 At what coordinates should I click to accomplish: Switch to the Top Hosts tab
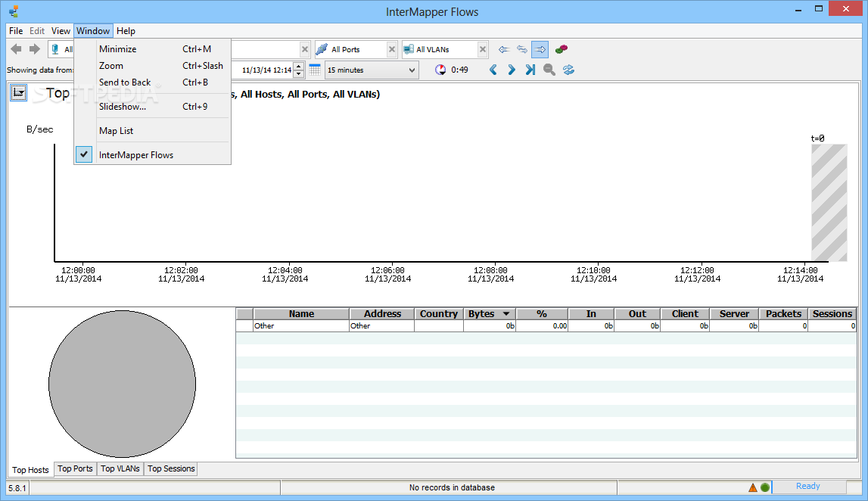(30, 469)
